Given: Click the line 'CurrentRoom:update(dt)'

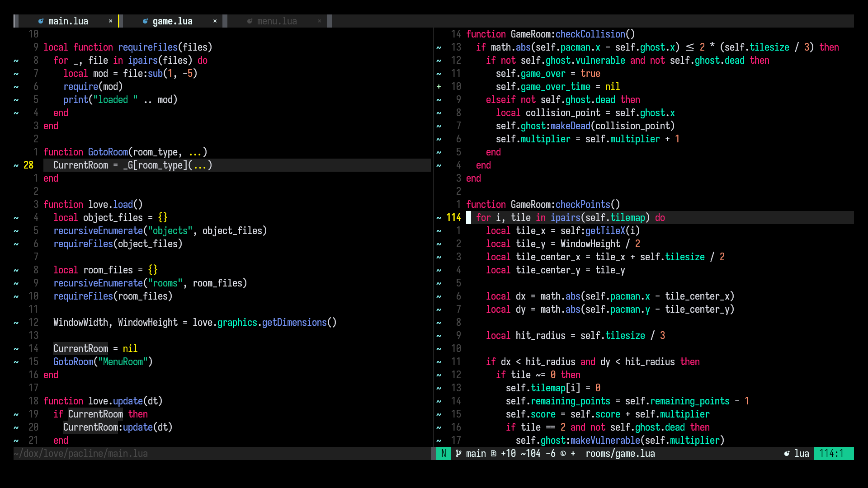Looking at the screenshot, I should [118, 427].
